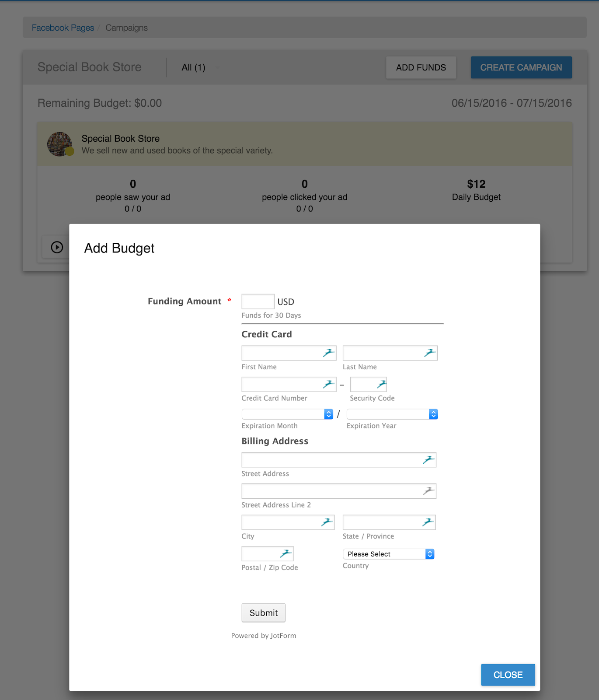Click the ADD FUNDS button
This screenshot has height=700, width=599.
(421, 67)
